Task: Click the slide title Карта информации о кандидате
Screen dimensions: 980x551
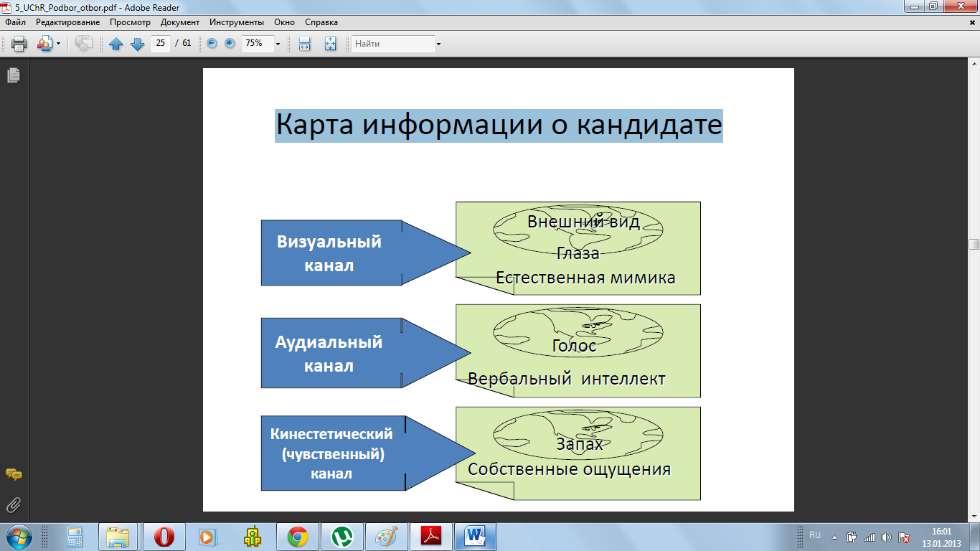Action: coord(499,125)
